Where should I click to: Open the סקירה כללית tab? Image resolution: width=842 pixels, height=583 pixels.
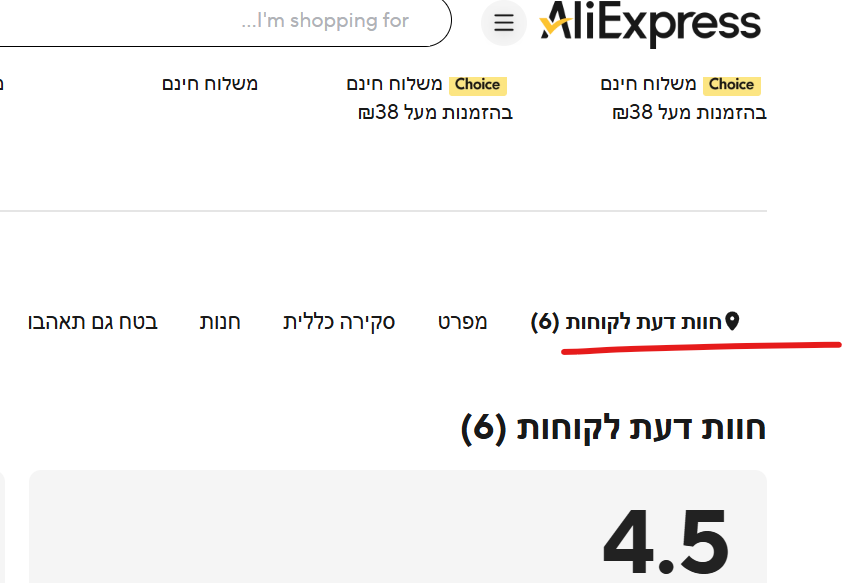[340, 322]
